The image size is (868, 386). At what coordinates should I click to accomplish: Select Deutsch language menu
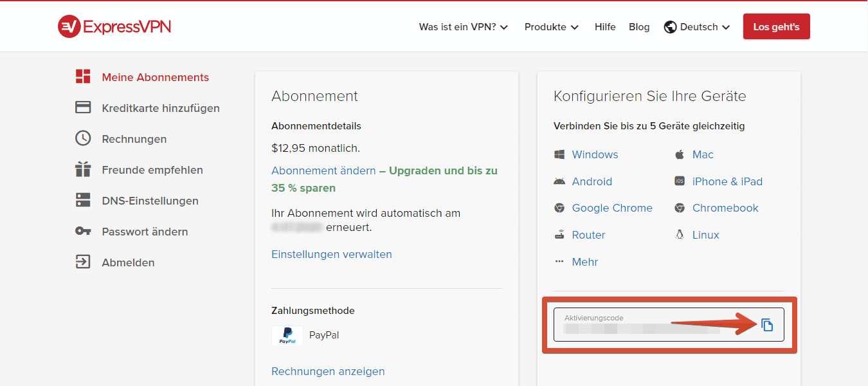(697, 27)
